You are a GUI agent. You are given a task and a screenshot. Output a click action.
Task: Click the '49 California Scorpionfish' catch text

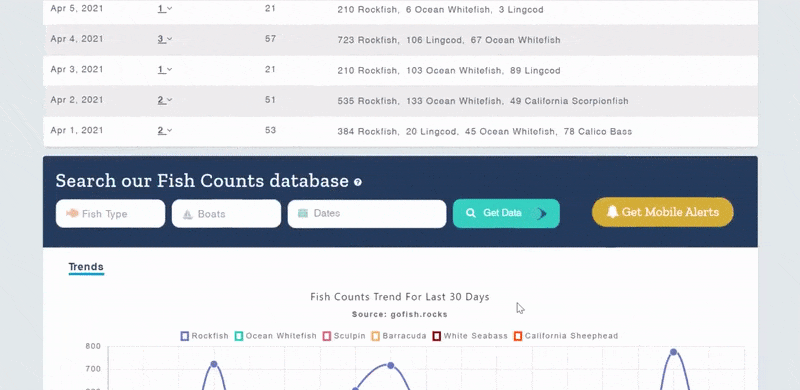569,101
